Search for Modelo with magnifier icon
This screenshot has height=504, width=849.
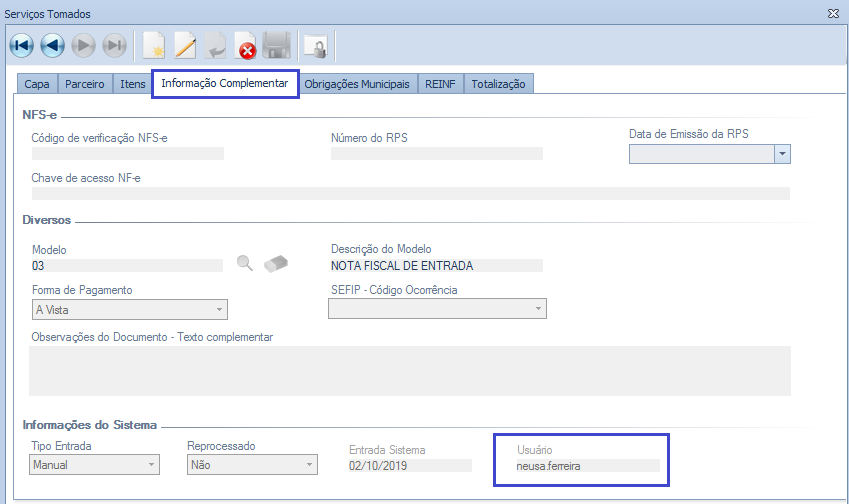pyautogui.click(x=245, y=263)
